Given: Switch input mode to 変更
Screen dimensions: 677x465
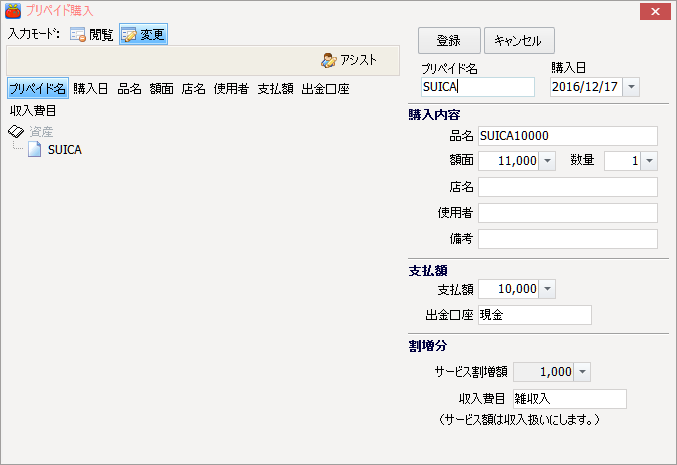Looking at the screenshot, I should click(143, 35).
